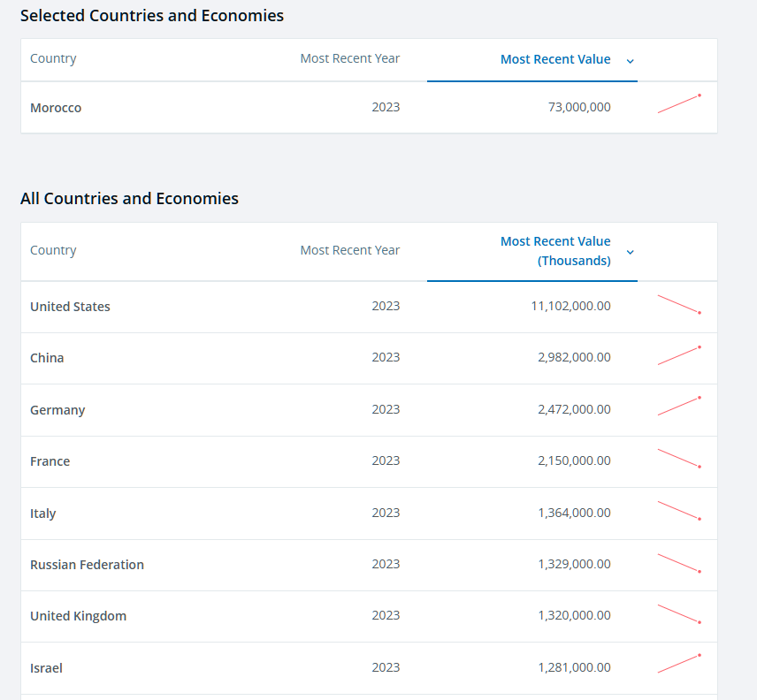Sort All Countries table by Country header
The image size is (757, 700).
pos(53,250)
